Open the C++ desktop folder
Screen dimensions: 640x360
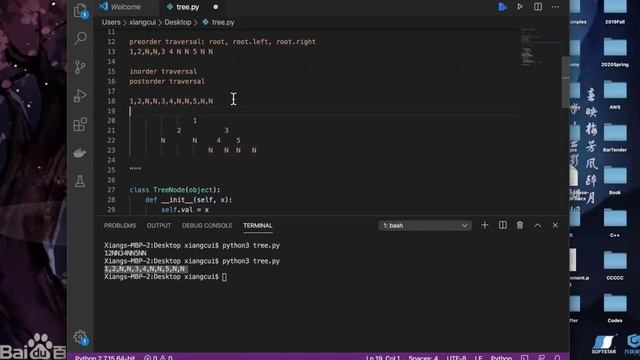(615, 223)
